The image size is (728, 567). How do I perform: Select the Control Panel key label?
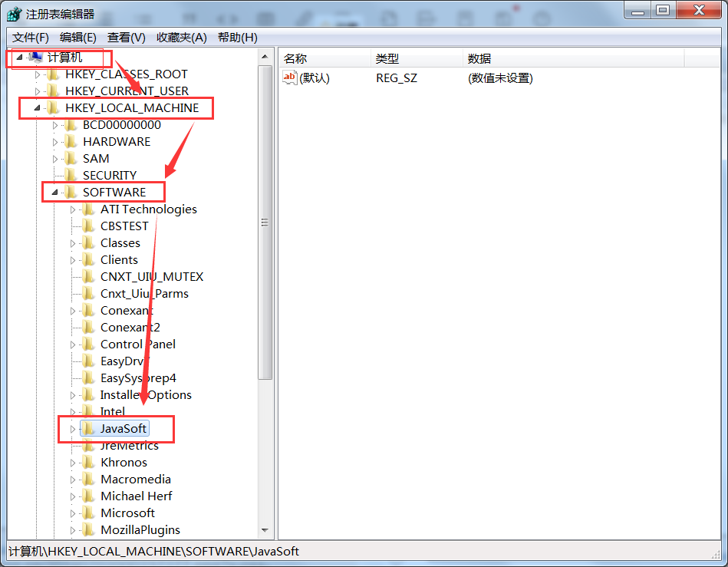tap(138, 344)
